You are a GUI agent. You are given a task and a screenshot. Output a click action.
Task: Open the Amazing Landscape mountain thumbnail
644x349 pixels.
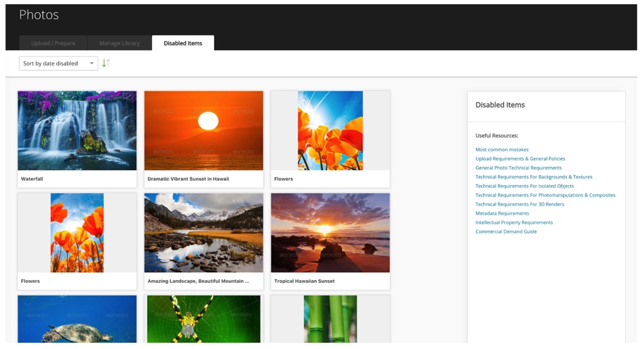pos(204,233)
